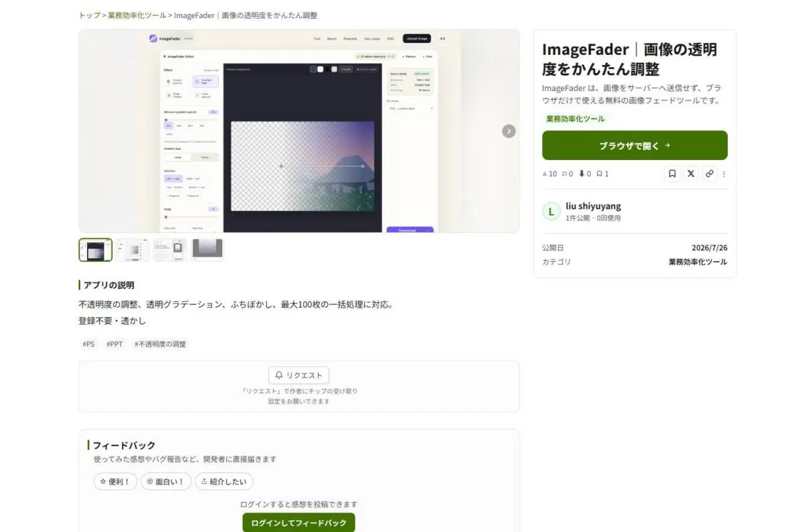
Task: Click the リクエスト bell button
Action: click(299, 375)
